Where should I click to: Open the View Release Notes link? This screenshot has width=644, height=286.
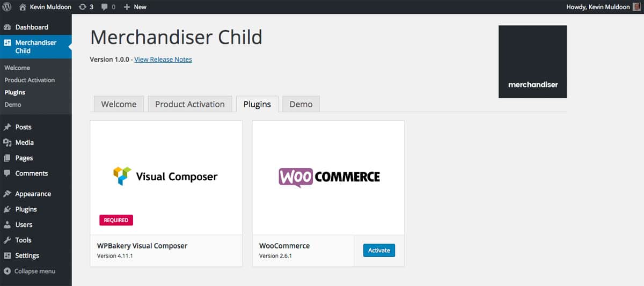click(163, 60)
